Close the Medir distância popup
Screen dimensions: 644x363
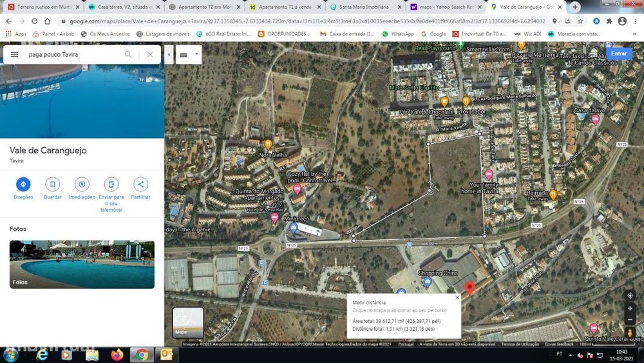pos(457,297)
